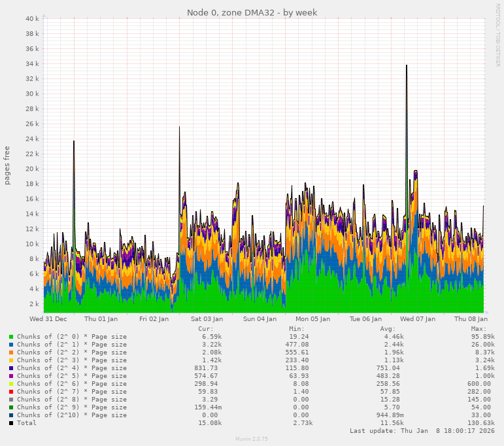This screenshot has width=504, height=446.
Task: Click legend label 'Chunks of (2^10) * Page size'
Action: 72,415
